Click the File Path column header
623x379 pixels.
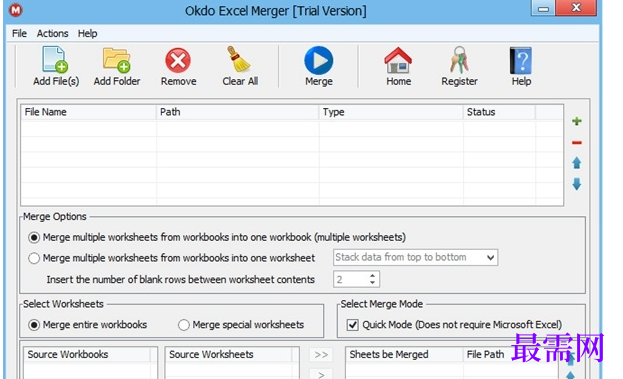pos(486,354)
